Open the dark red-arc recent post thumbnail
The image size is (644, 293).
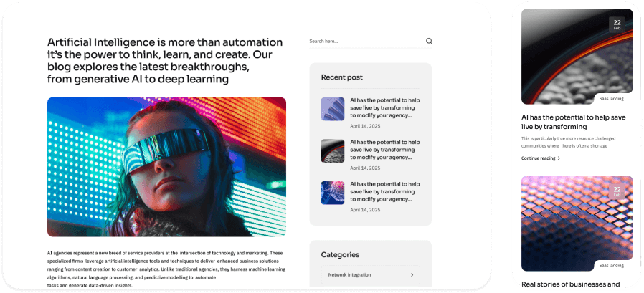333,150
